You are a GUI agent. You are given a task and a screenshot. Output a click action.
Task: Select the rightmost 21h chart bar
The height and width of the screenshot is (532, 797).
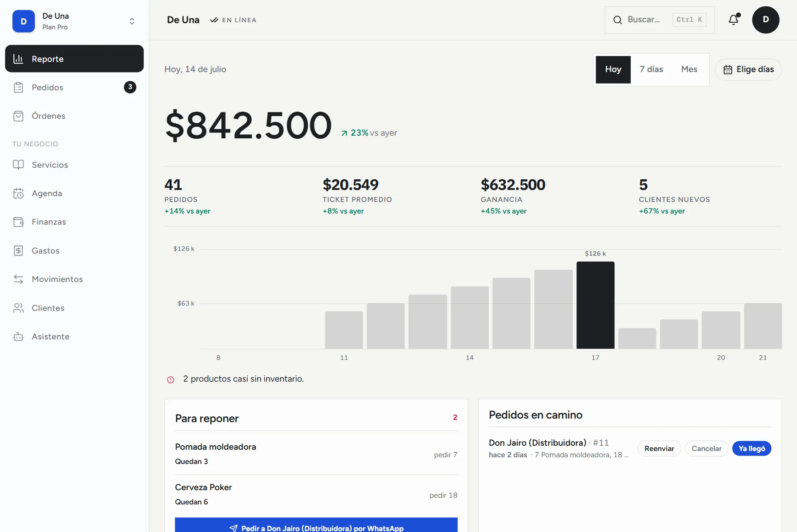[763, 326]
